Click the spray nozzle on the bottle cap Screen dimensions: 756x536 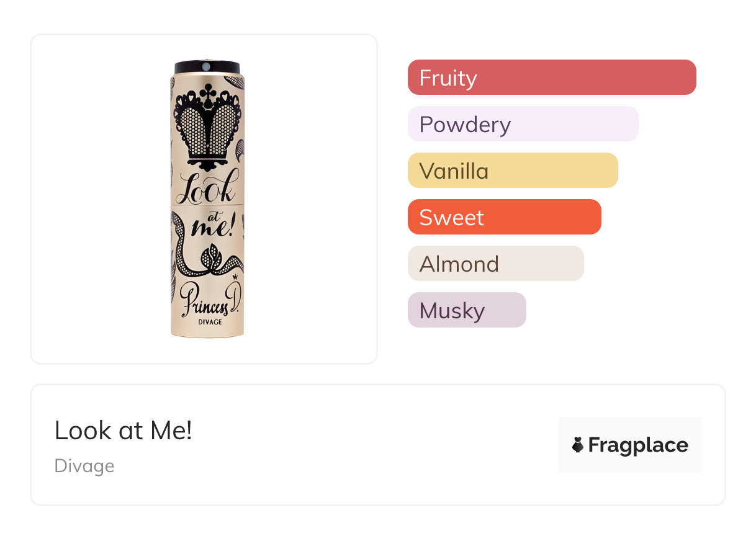[207, 65]
